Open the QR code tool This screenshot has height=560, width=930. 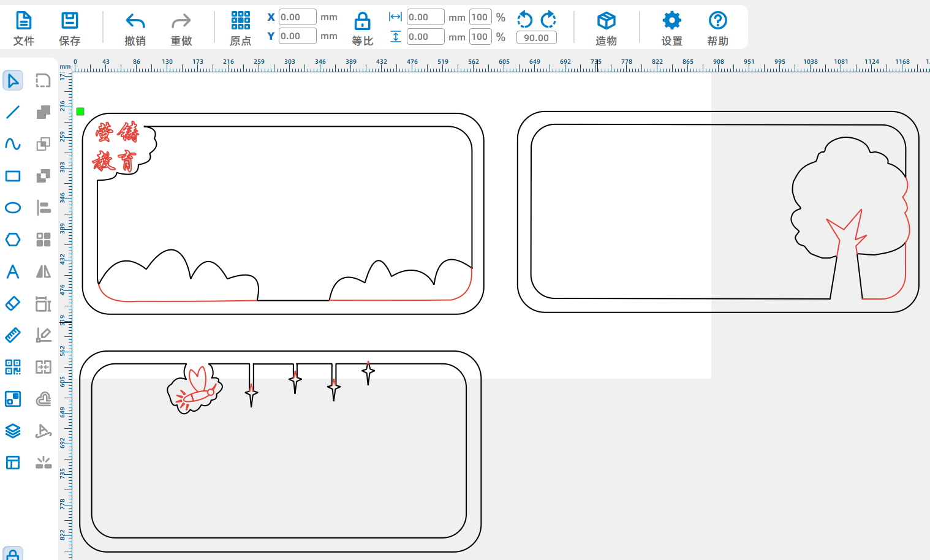[x=13, y=367]
